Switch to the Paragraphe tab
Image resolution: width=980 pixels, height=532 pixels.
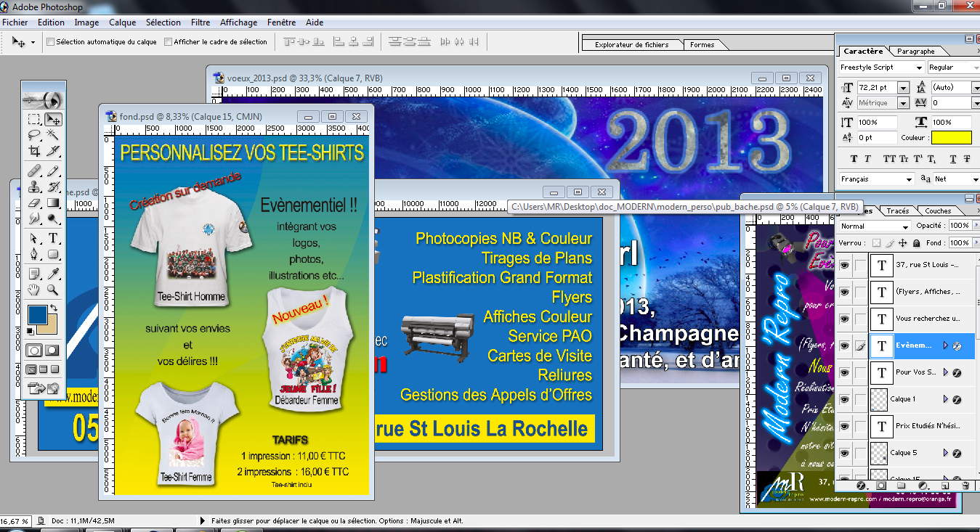pos(915,52)
